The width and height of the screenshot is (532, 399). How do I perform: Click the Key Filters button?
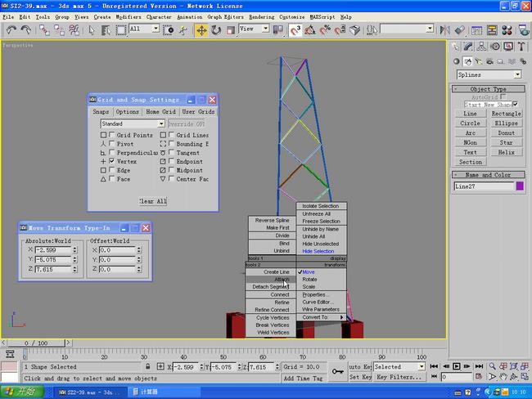coord(399,377)
